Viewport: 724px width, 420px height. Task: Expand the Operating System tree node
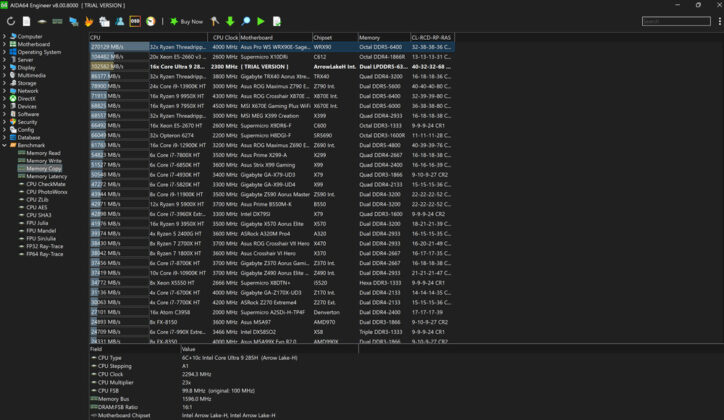[4, 52]
